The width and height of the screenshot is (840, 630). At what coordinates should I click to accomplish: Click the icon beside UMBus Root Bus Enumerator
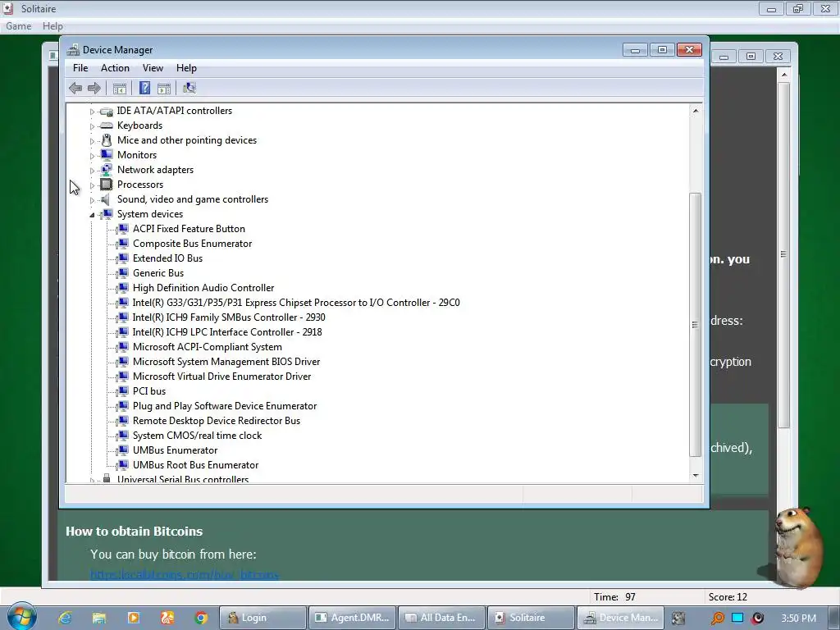123,465
